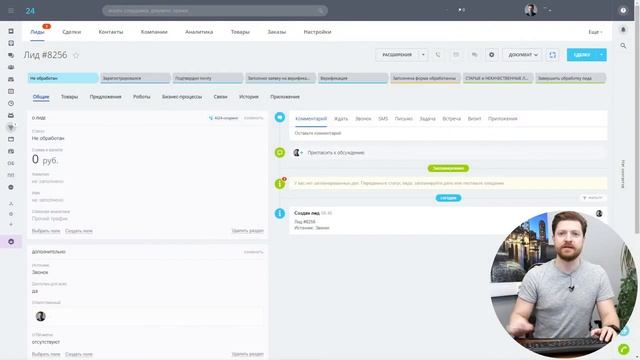Expand the arrow beside the Сделка button
The height and width of the screenshot is (360, 640).
pos(601,55)
